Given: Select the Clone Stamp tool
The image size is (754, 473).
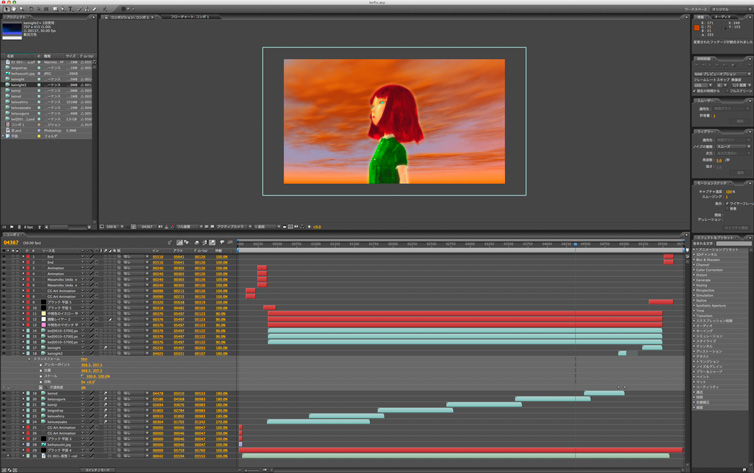Looking at the screenshot, I should click(87, 9).
